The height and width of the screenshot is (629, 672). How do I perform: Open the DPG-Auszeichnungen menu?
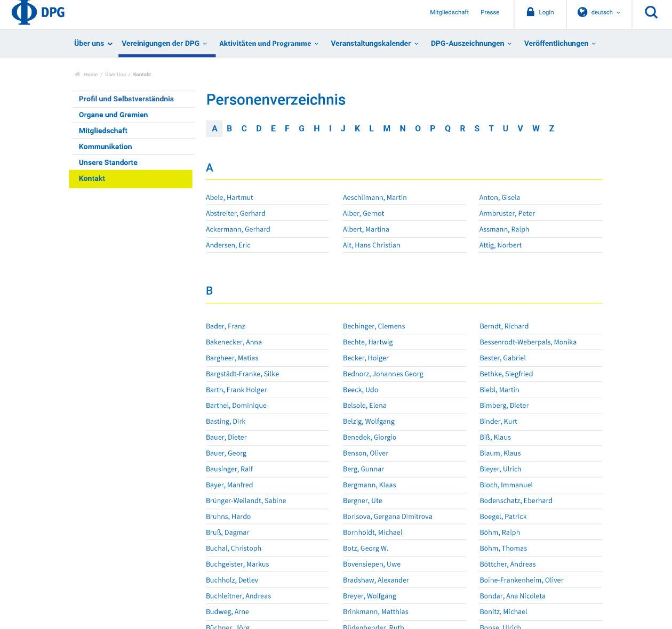[x=471, y=44]
